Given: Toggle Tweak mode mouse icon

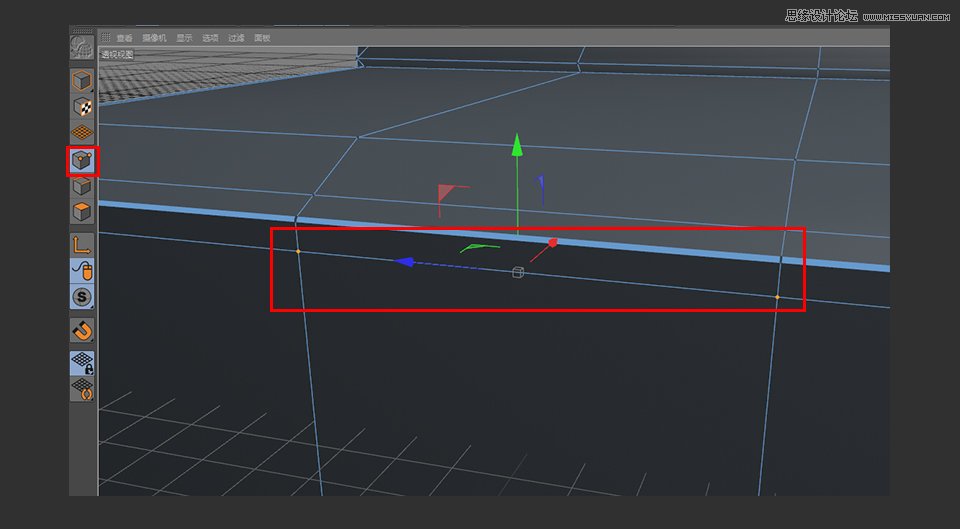Looking at the screenshot, I should point(82,270).
